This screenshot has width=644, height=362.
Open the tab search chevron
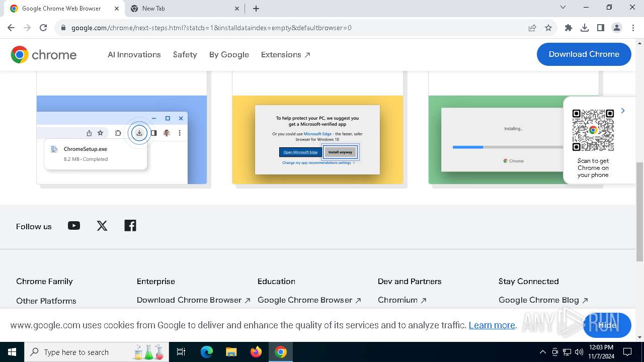(563, 8)
